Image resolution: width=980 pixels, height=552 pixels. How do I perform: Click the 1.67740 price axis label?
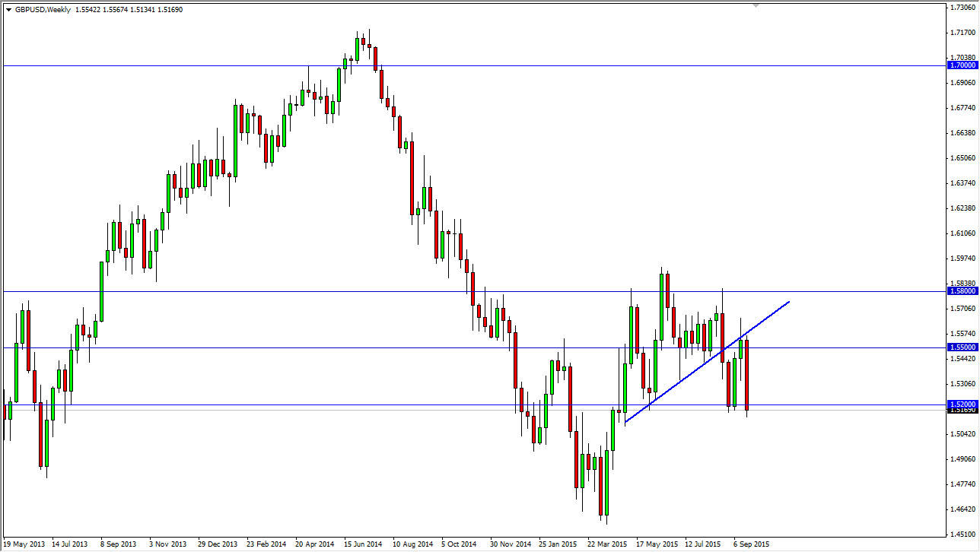[963, 107]
